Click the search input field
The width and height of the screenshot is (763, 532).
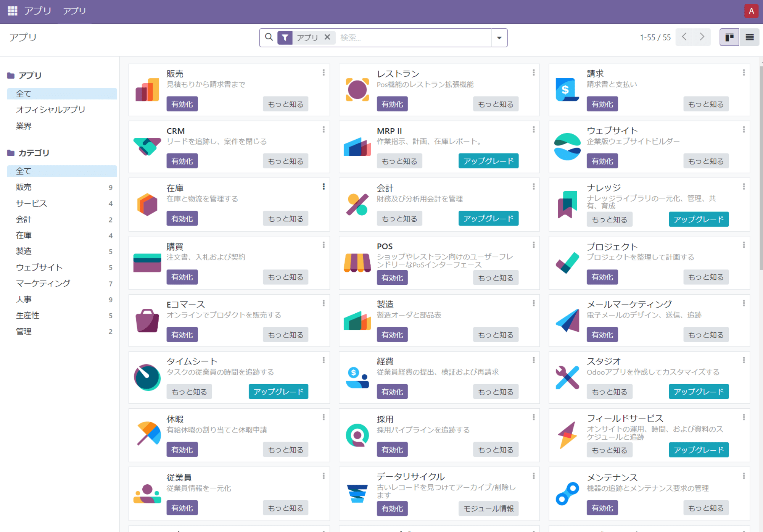click(414, 38)
